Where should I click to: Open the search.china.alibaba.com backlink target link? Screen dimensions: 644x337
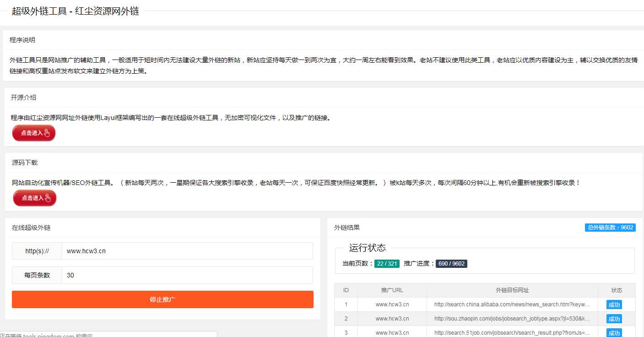click(x=511, y=304)
